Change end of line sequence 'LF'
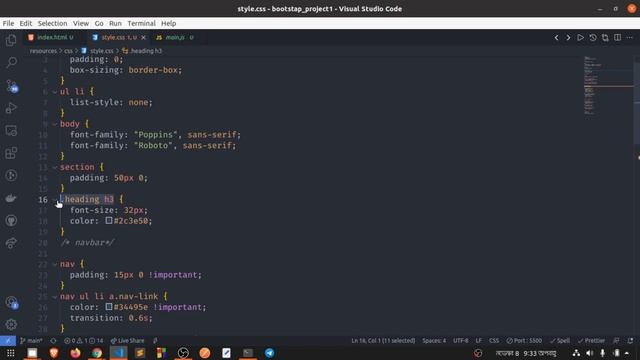 479,340
